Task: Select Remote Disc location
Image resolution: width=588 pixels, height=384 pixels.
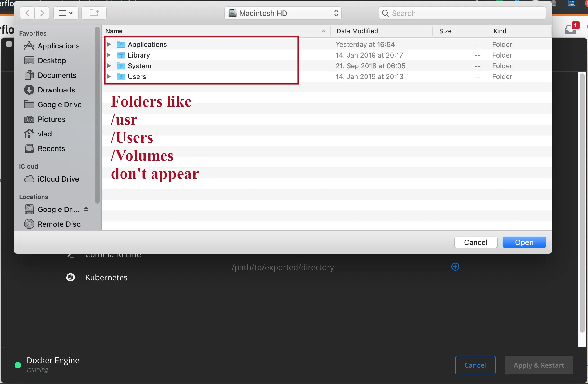Action: pyautogui.click(x=59, y=224)
